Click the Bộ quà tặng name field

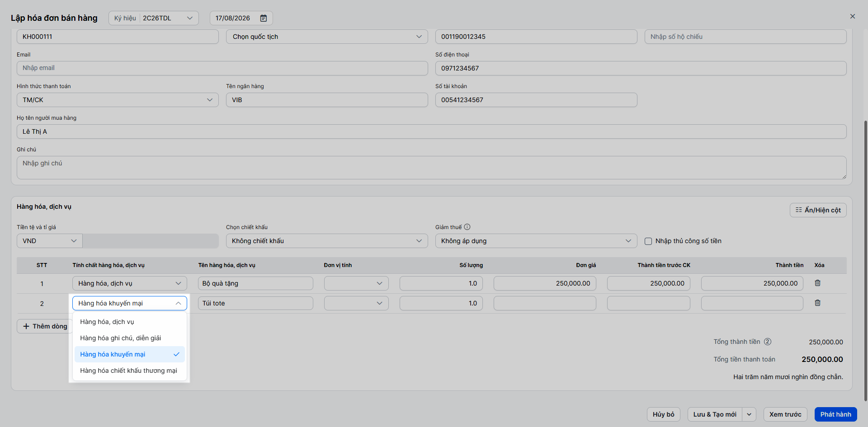point(255,283)
